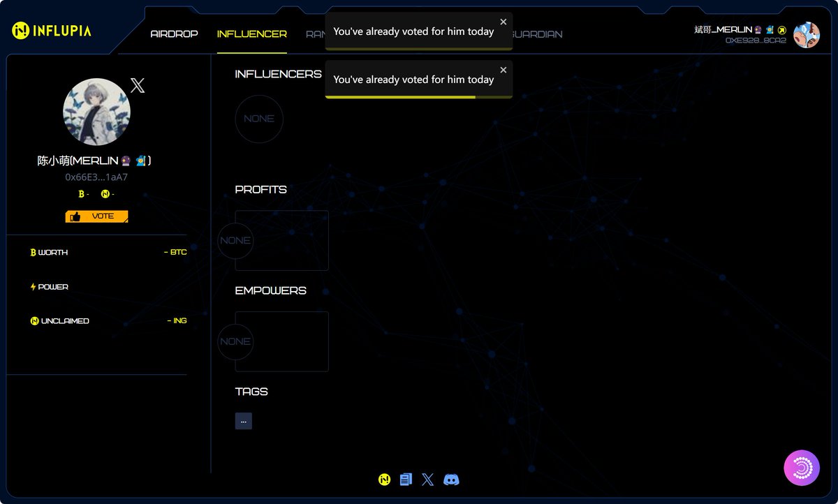The image size is (838, 504).
Task: Open the X profile icon beside the avatar
Action: point(138,86)
